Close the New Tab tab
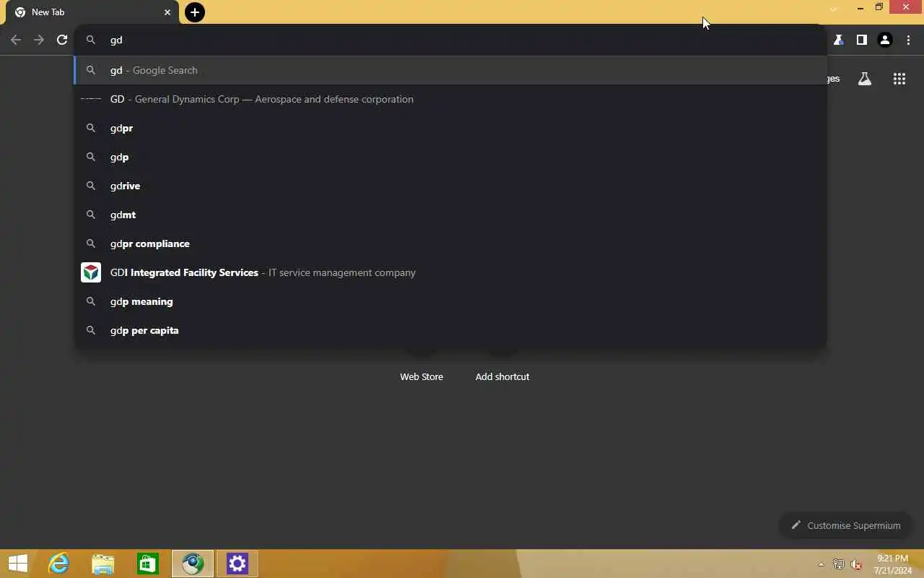 167,12
